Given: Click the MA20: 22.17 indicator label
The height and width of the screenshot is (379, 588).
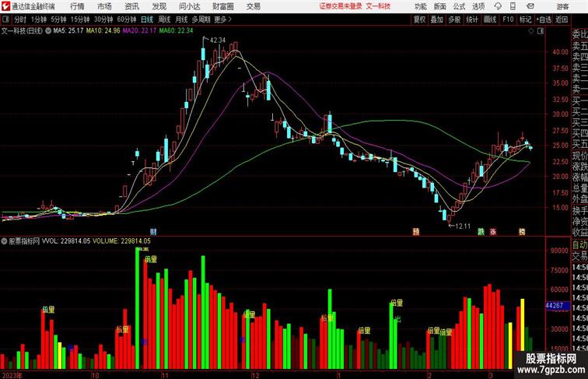Looking at the screenshot, I should (x=139, y=31).
